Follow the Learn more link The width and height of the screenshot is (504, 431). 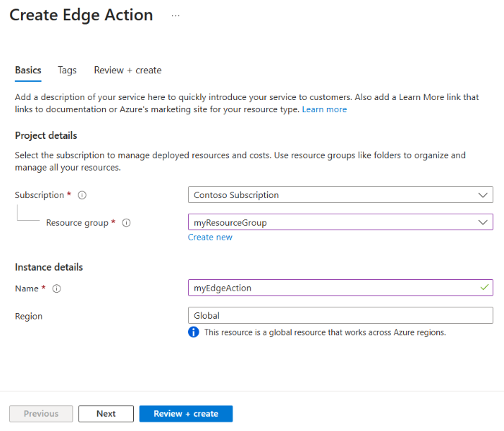click(x=324, y=109)
